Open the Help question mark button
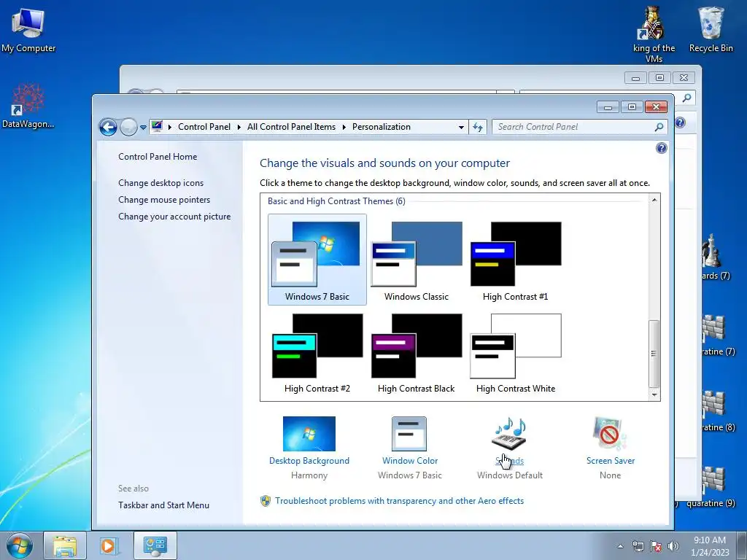Screen dimensions: 747x560 click(661, 148)
